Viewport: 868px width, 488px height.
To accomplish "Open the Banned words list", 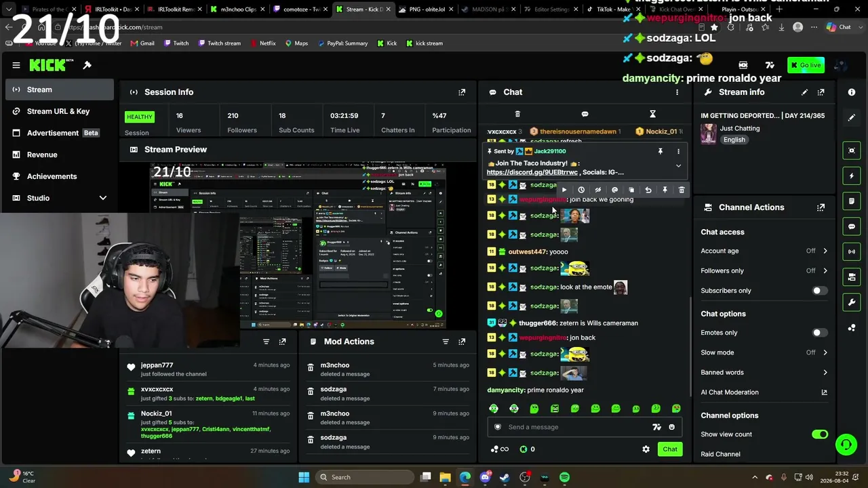I will click(764, 372).
